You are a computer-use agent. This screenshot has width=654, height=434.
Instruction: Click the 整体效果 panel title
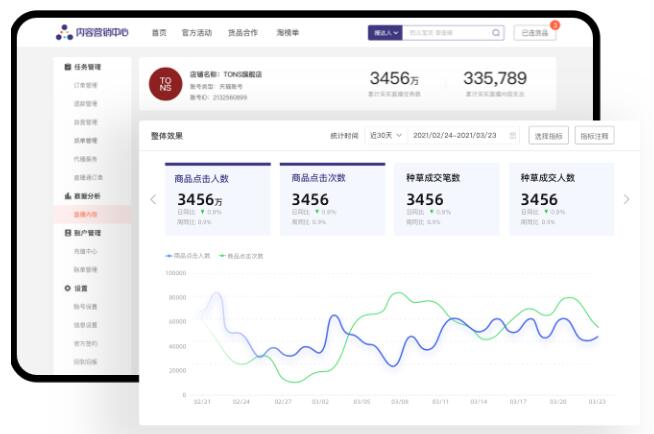click(x=167, y=135)
